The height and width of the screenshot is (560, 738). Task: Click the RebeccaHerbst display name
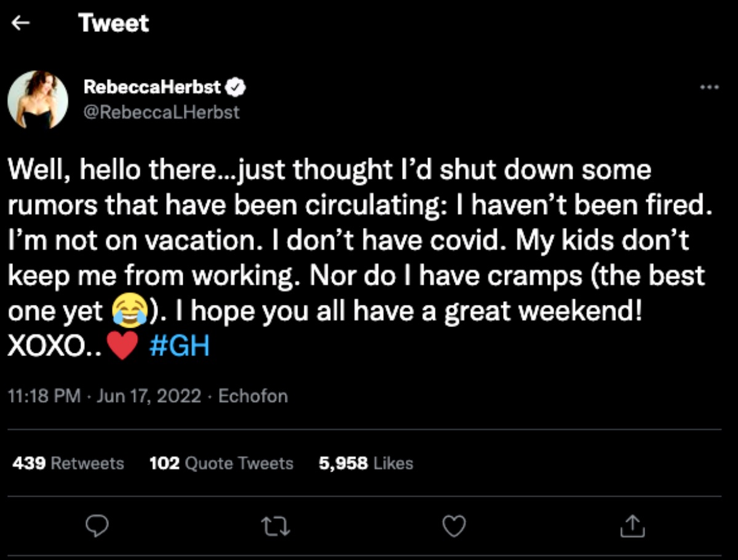(x=153, y=88)
